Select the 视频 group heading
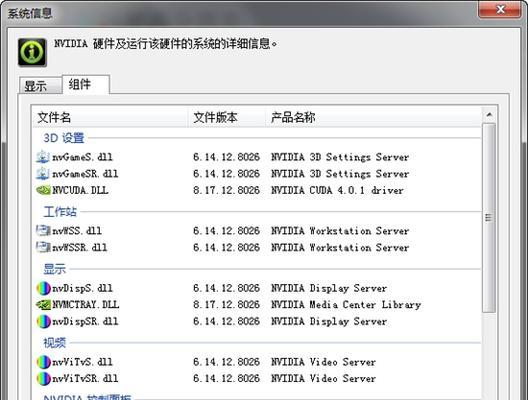This screenshot has height=400, width=528. tap(55, 343)
